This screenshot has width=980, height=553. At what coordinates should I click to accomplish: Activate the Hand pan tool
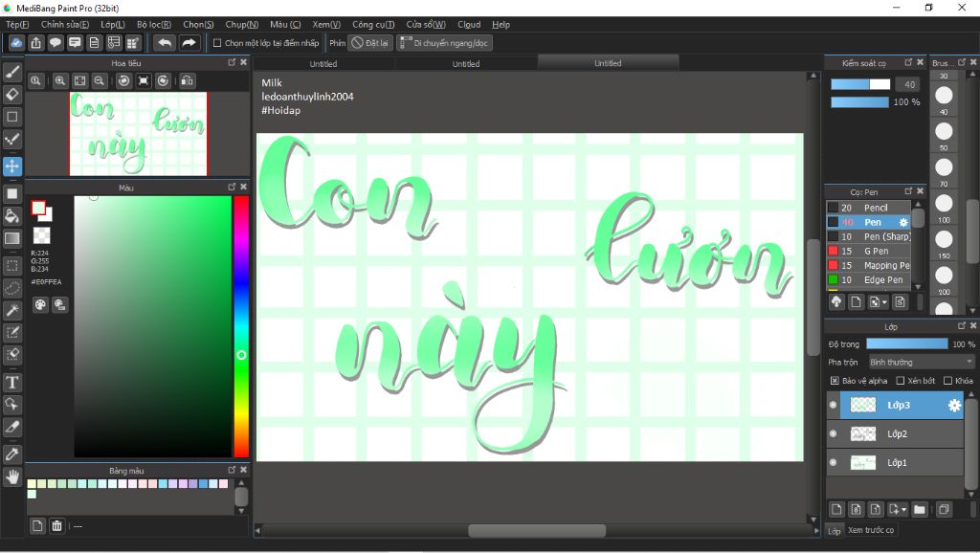coord(11,477)
